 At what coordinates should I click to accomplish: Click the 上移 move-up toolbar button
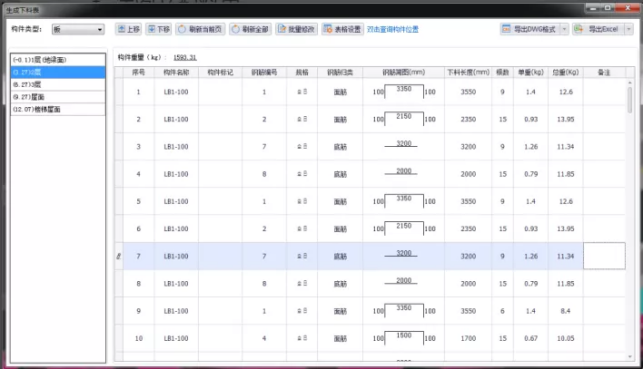click(x=129, y=29)
